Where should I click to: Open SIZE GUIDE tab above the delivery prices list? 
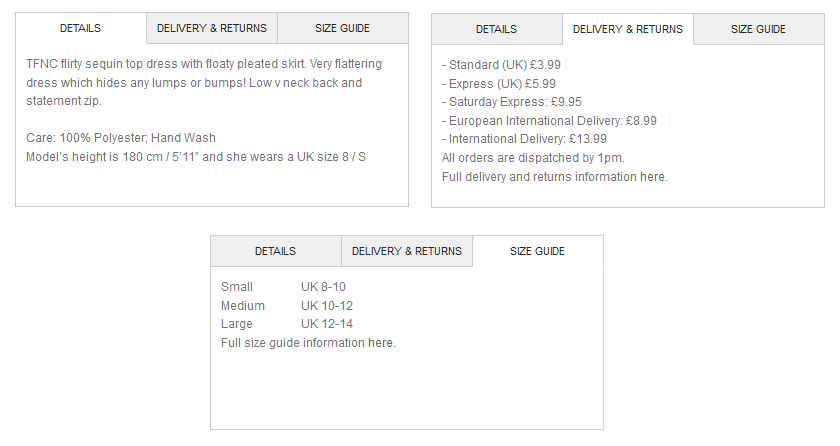tap(758, 29)
